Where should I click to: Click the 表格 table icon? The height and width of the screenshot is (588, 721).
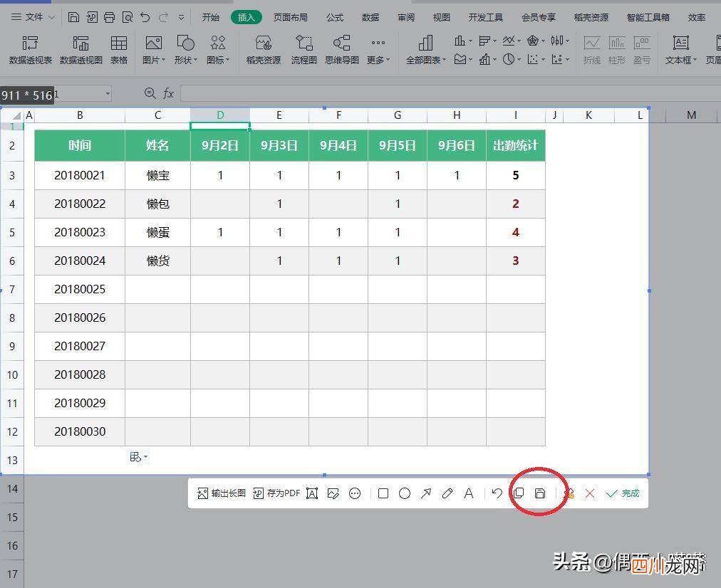(x=119, y=50)
